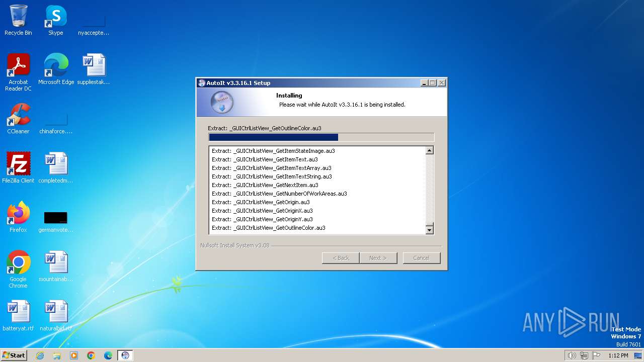The height and width of the screenshot is (362, 644).
Task: Minimize the AutoIt Setup window
Action: (x=424, y=83)
